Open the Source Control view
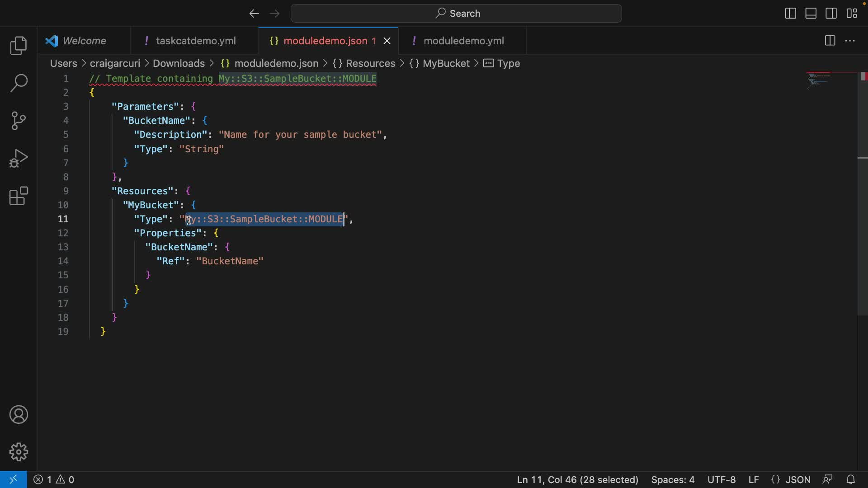The width and height of the screenshot is (868, 488). (x=19, y=121)
